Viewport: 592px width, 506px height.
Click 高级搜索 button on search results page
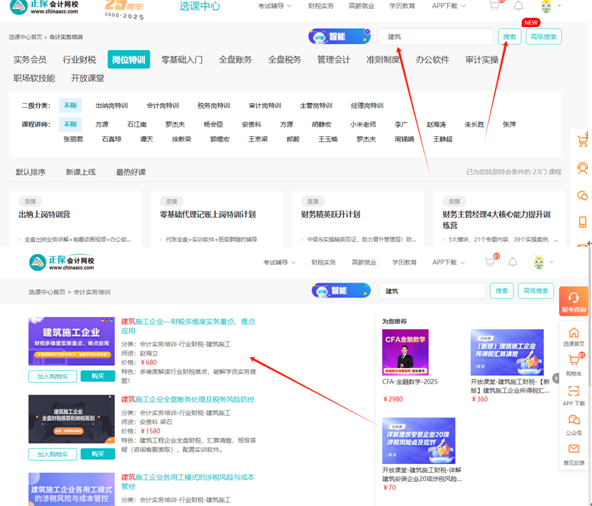(x=536, y=291)
